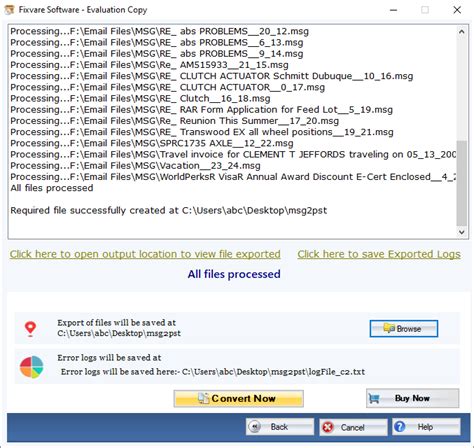Click link to save Exported Logs

[379, 254]
